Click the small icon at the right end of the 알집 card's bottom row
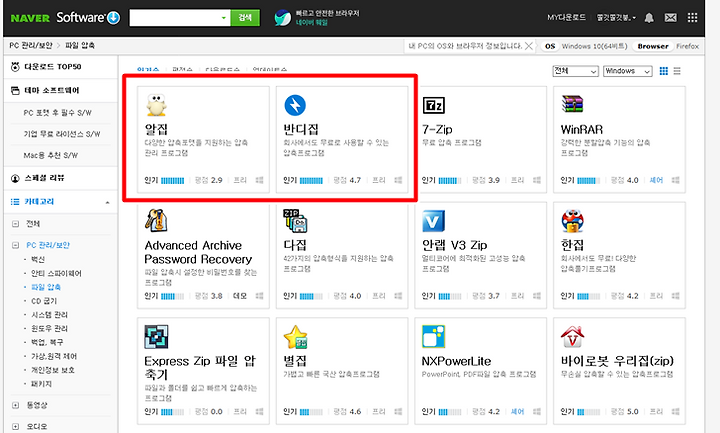This screenshot has height=433, width=720. pos(259,180)
